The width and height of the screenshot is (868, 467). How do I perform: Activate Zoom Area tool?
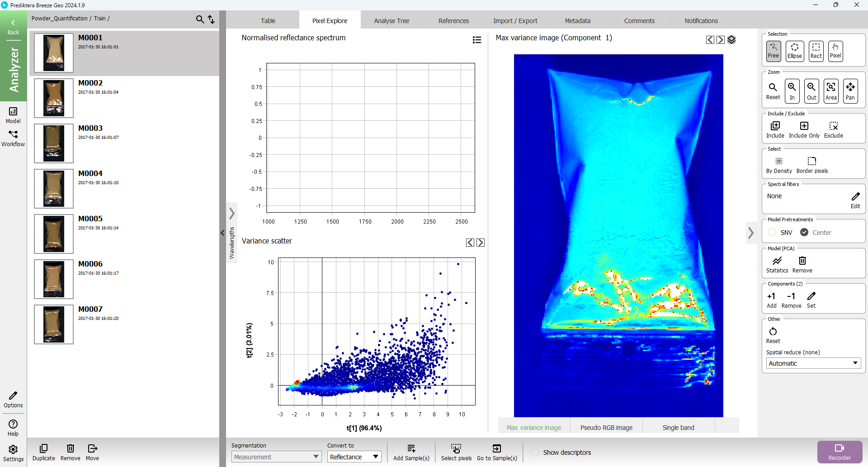(831, 91)
